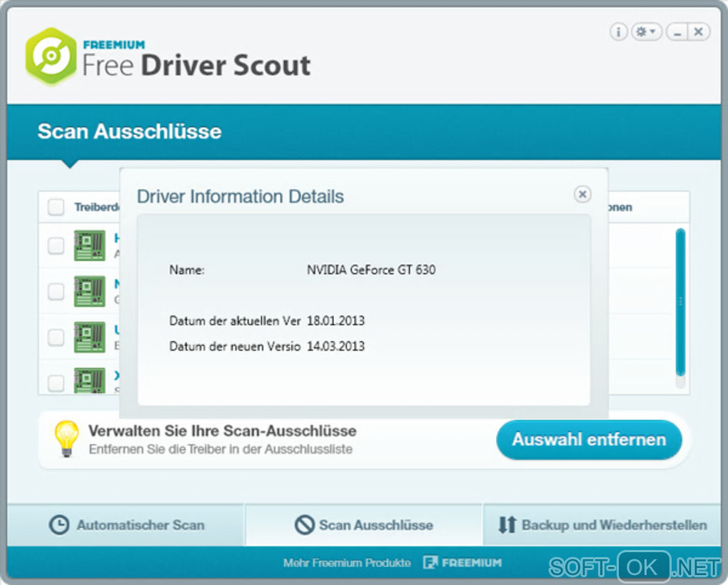Click the first driver's circuit board icon
728x585 pixels.
click(x=90, y=245)
